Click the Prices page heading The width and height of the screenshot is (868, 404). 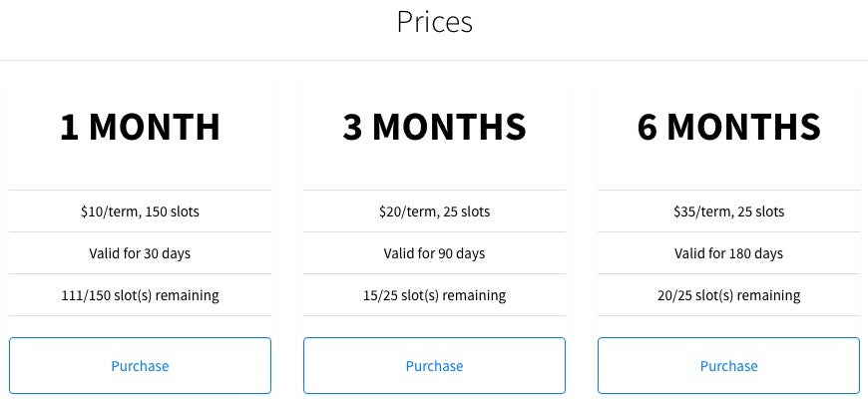[x=434, y=21]
